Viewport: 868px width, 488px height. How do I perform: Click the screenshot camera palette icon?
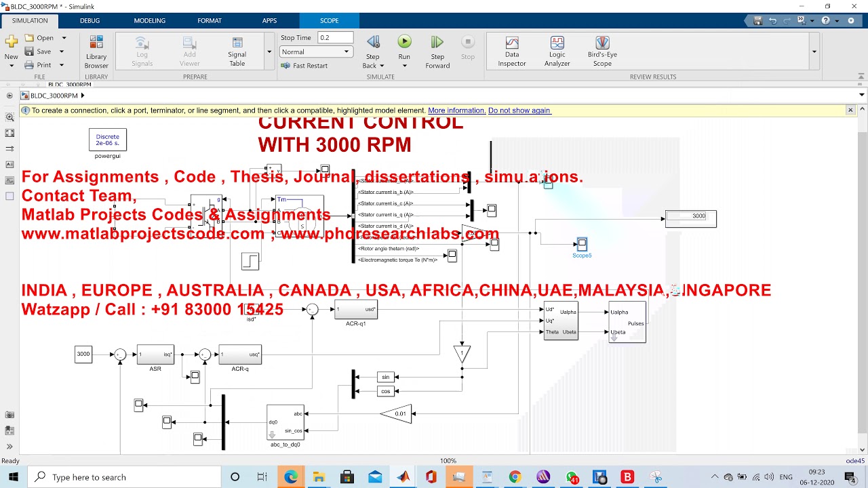pyautogui.click(x=9, y=414)
